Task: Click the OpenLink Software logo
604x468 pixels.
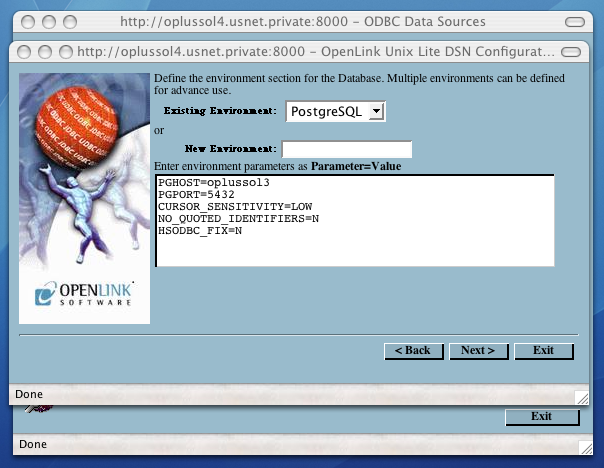Action: (84, 295)
